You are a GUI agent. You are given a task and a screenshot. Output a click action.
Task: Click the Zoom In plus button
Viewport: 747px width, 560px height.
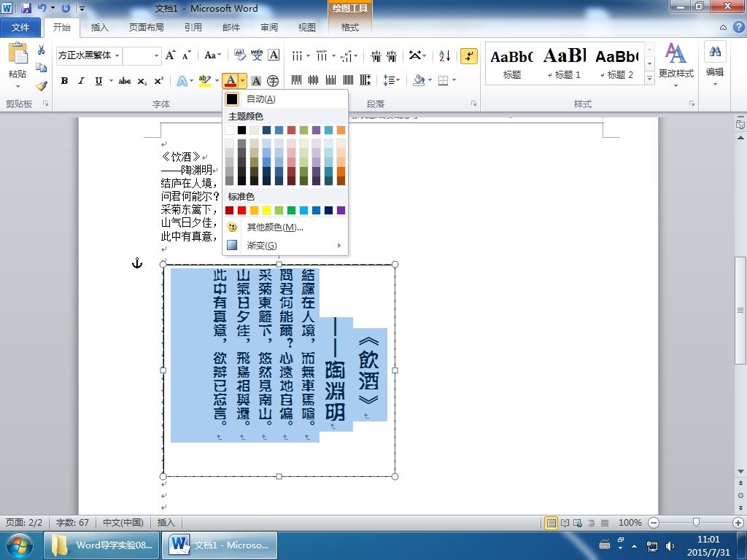738,523
